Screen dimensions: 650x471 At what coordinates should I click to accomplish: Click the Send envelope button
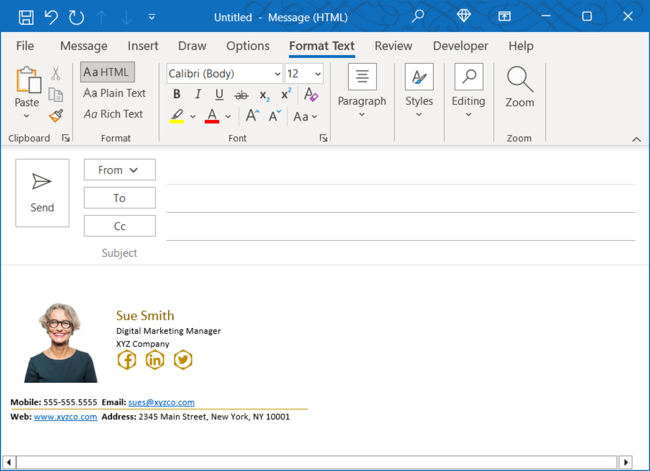click(42, 192)
